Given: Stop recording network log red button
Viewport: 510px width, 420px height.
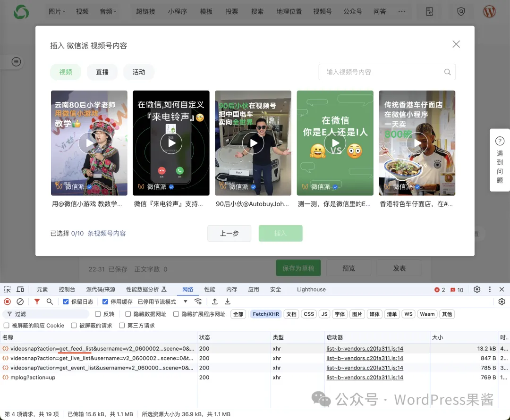Looking at the screenshot, I should [x=7, y=302].
